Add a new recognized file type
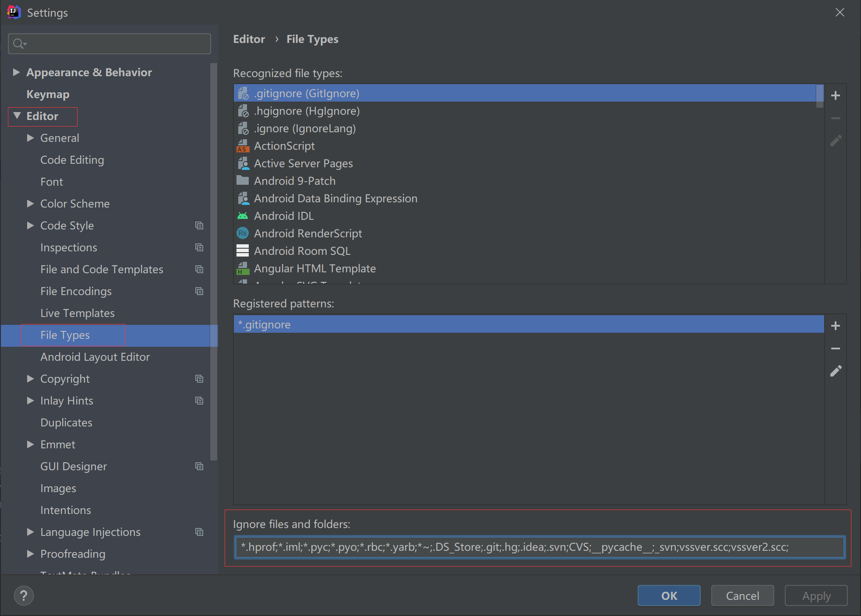 835,95
